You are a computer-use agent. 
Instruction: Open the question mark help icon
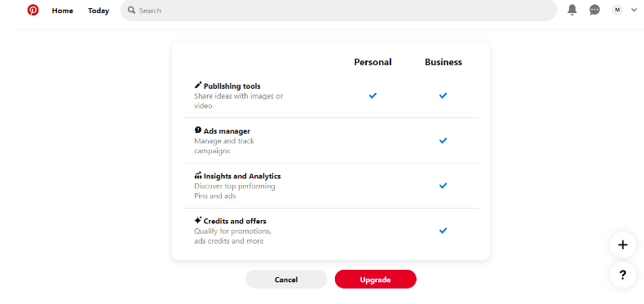pyautogui.click(x=623, y=275)
